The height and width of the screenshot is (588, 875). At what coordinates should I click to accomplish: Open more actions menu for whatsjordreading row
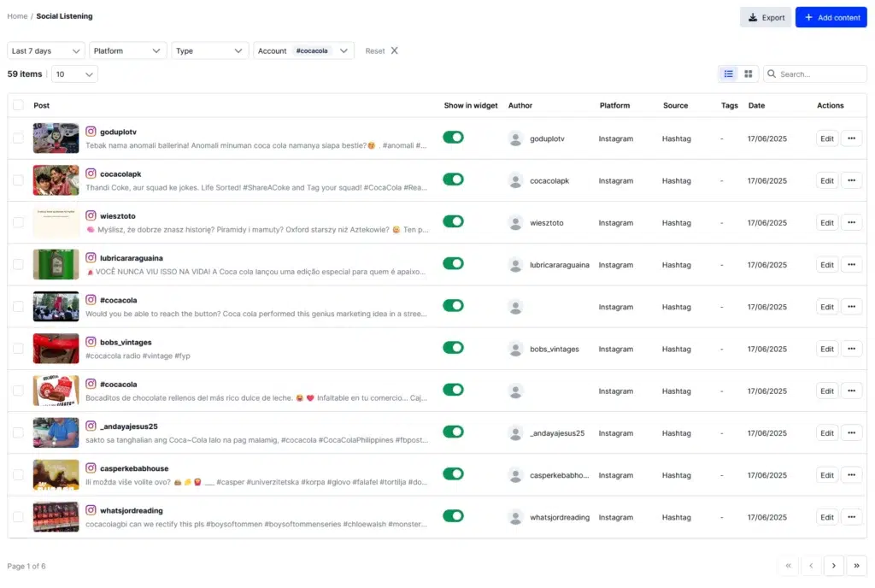coord(851,517)
